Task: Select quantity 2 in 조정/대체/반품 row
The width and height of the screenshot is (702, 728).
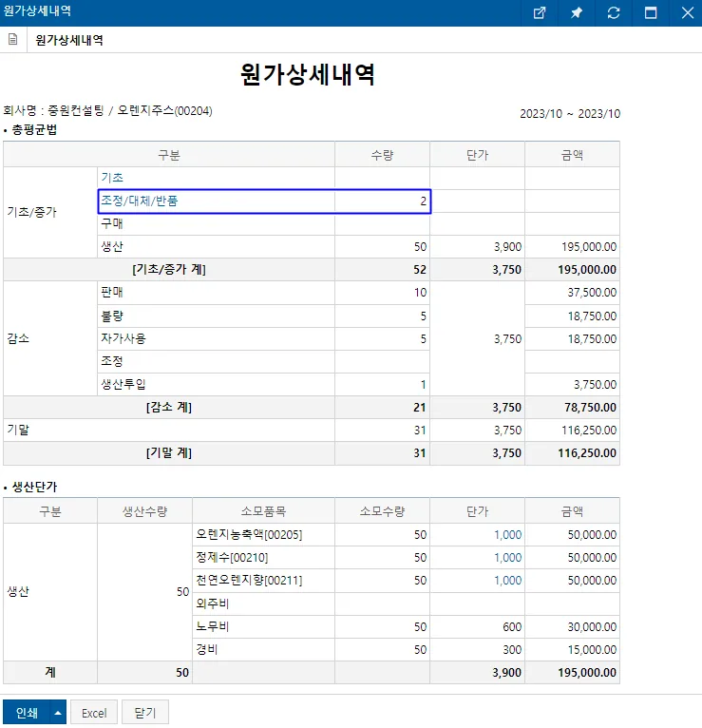Action: (x=423, y=201)
